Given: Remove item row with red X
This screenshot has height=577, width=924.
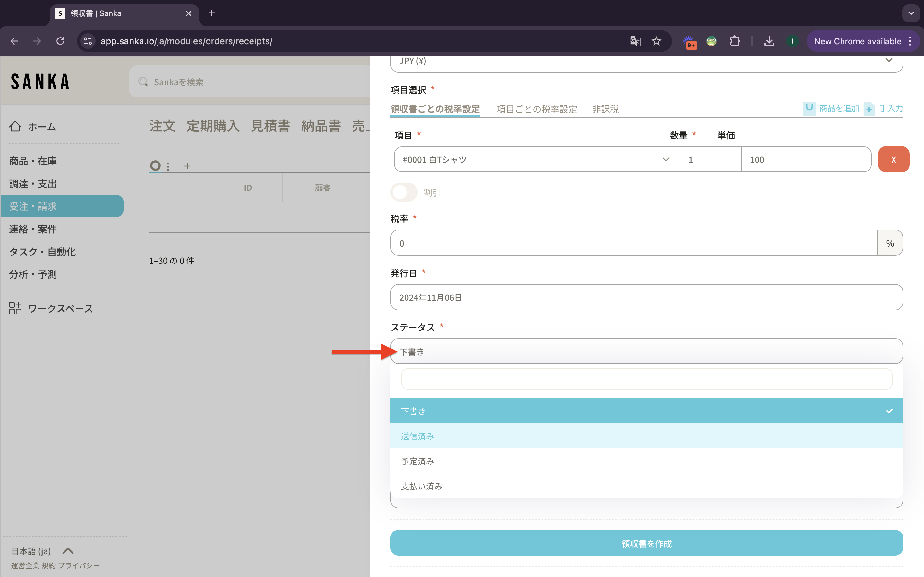Looking at the screenshot, I should [893, 160].
